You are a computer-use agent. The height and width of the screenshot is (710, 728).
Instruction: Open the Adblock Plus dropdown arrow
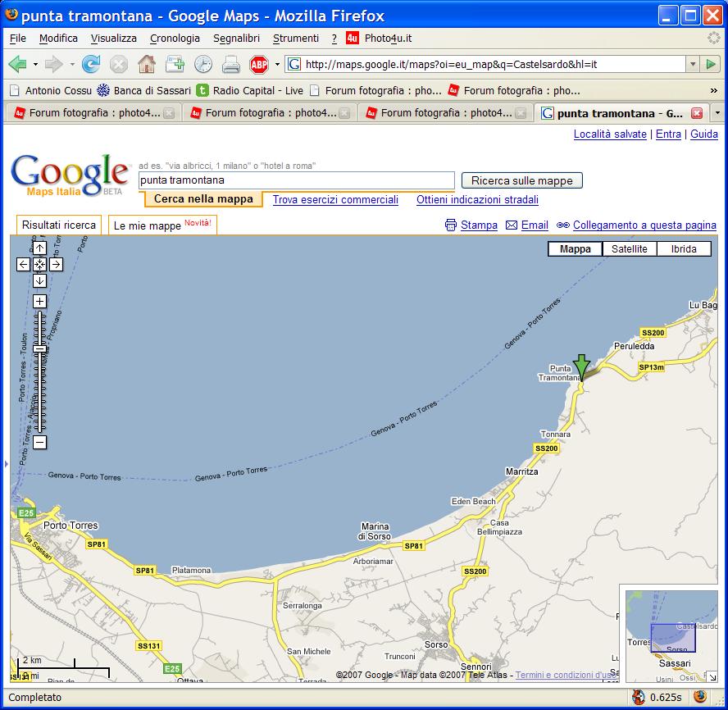point(277,64)
